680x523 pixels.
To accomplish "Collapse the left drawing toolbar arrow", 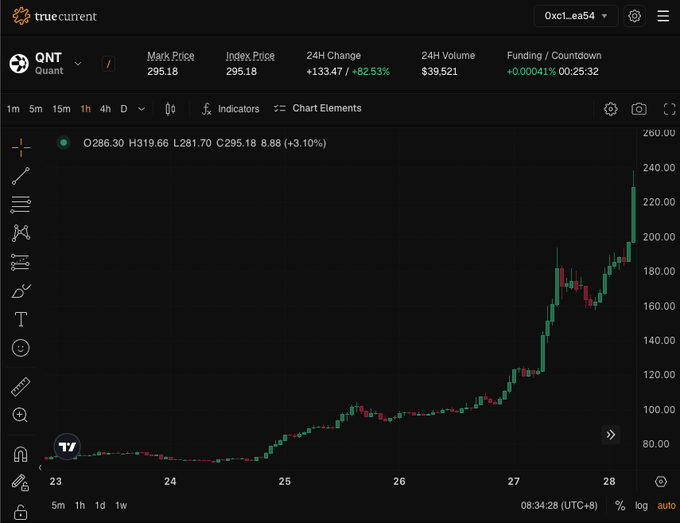I will (40, 467).
